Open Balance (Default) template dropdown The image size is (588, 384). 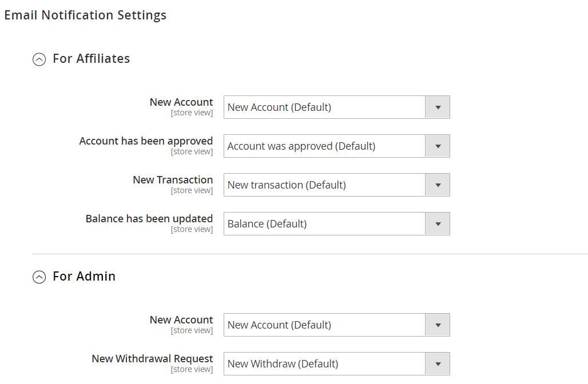point(337,223)
